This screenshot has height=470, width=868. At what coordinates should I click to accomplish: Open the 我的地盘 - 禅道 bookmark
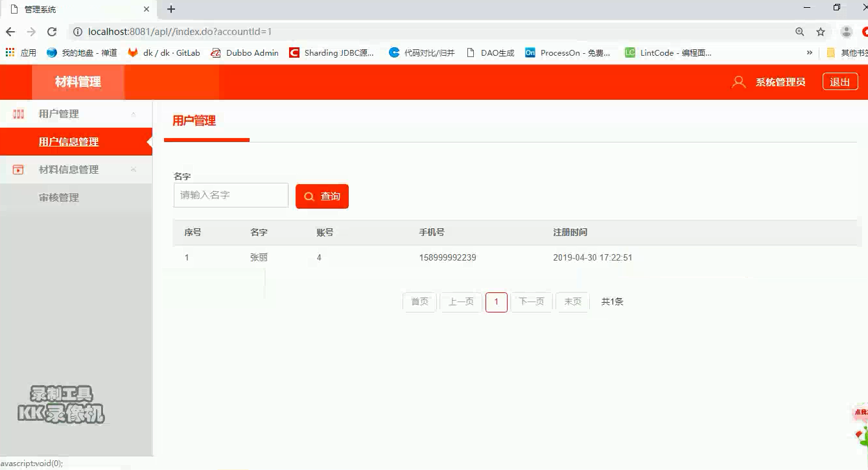(82, 53)
